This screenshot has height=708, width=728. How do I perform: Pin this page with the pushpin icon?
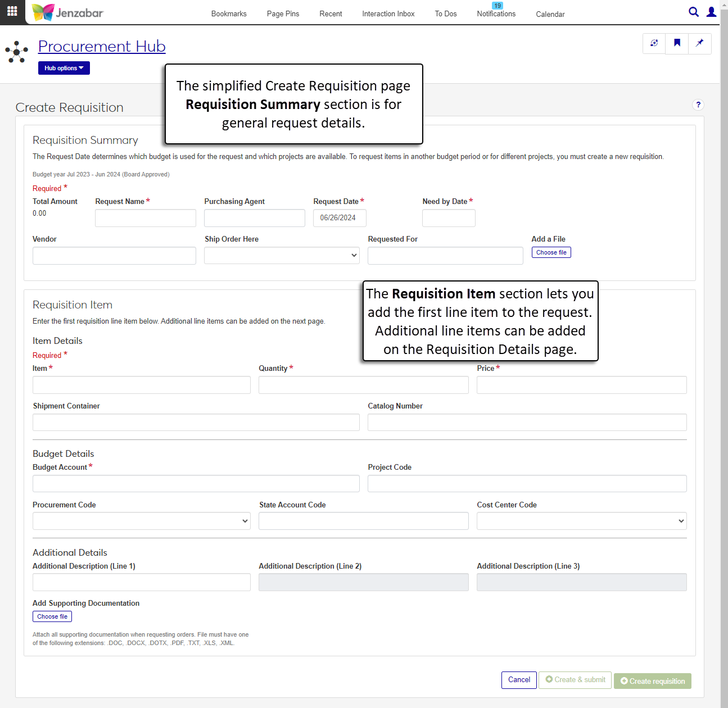699,43
